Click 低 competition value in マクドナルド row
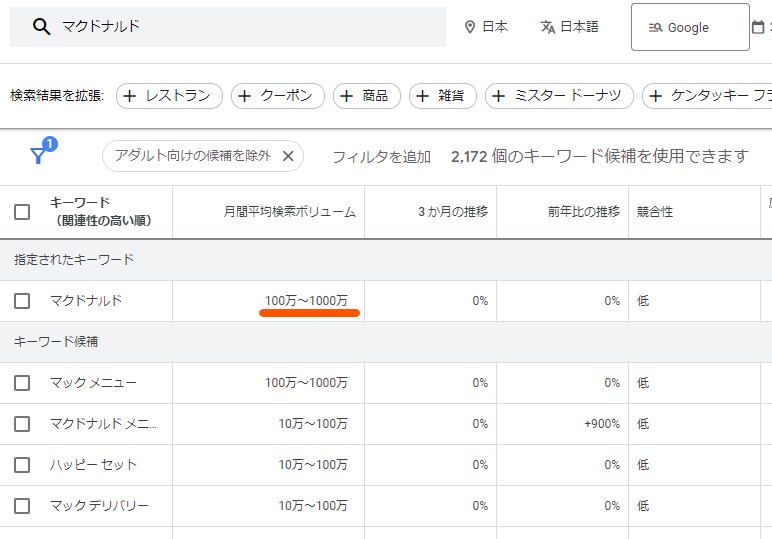The image size is (772, 539). coord(643,301)
